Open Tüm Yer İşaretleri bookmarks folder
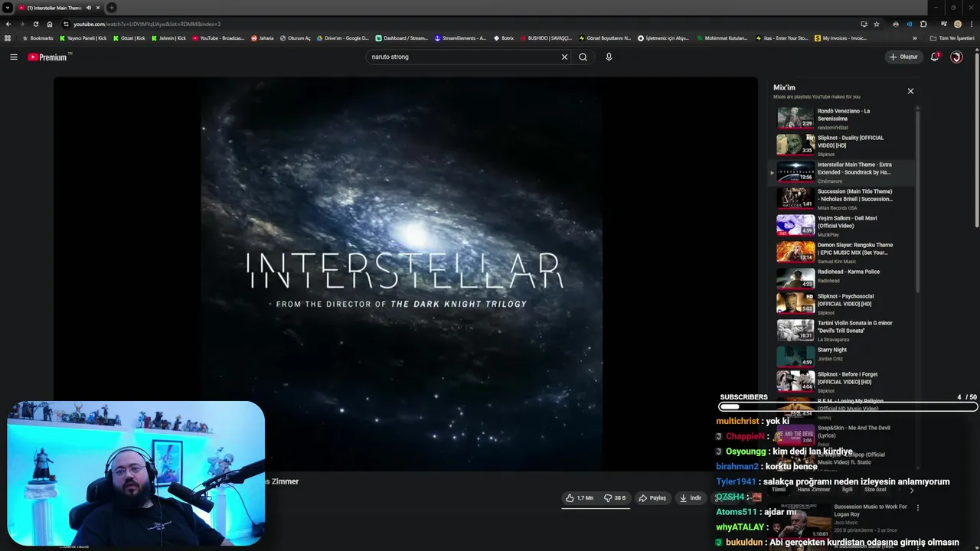 pos(953,37)
